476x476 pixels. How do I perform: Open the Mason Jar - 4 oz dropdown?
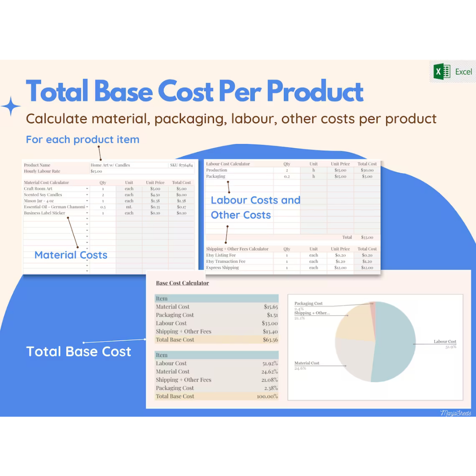(x=87, y=201)
